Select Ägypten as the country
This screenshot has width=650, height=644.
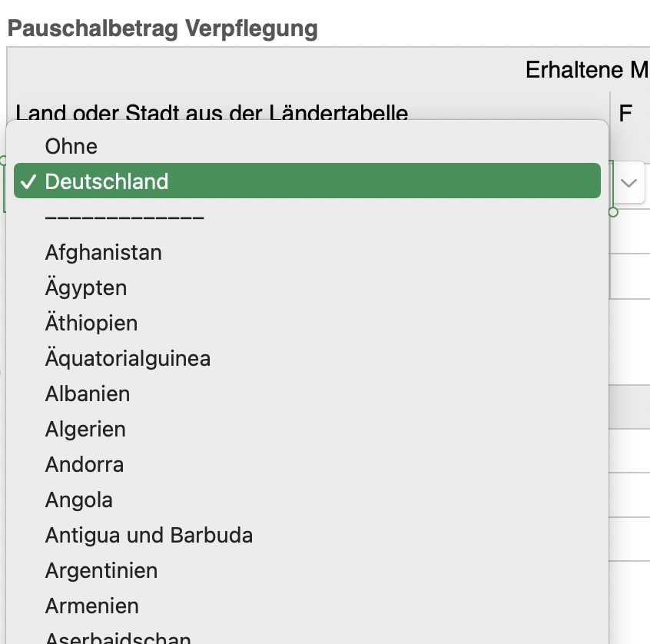[86, 287]
